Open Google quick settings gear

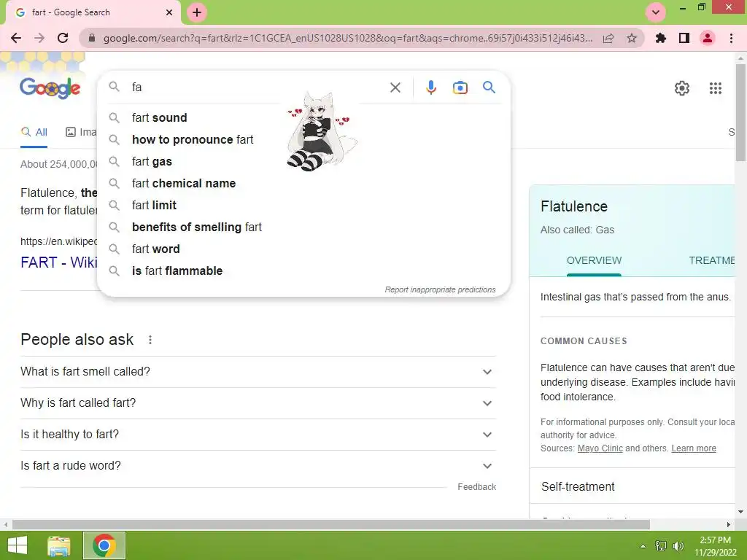(x=682, y=88)
